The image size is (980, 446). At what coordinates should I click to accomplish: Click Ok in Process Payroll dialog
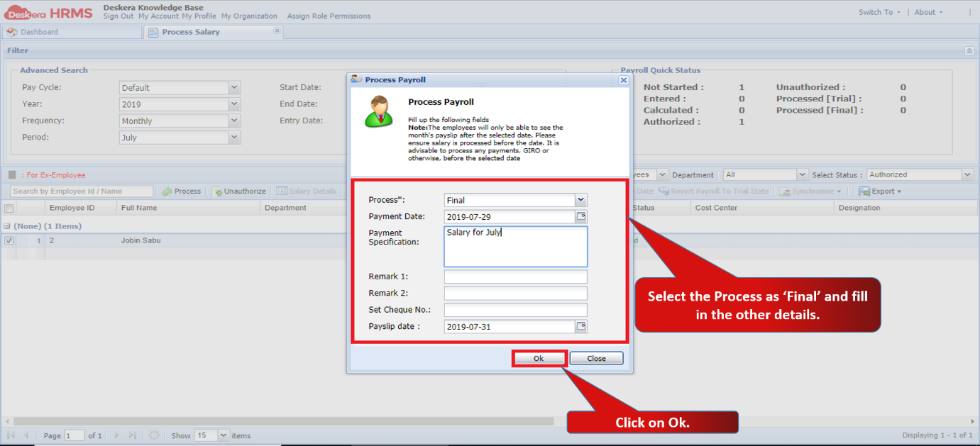click(539, 359)
